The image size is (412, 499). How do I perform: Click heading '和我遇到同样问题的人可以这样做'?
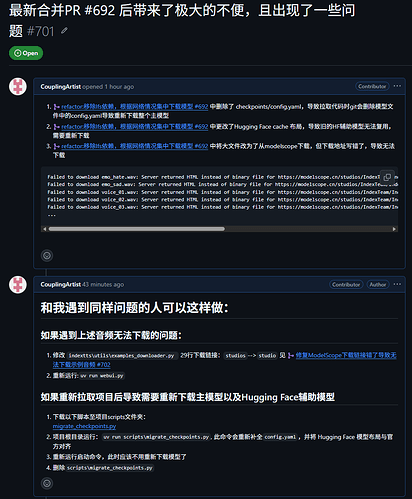[x=135, y=308]
